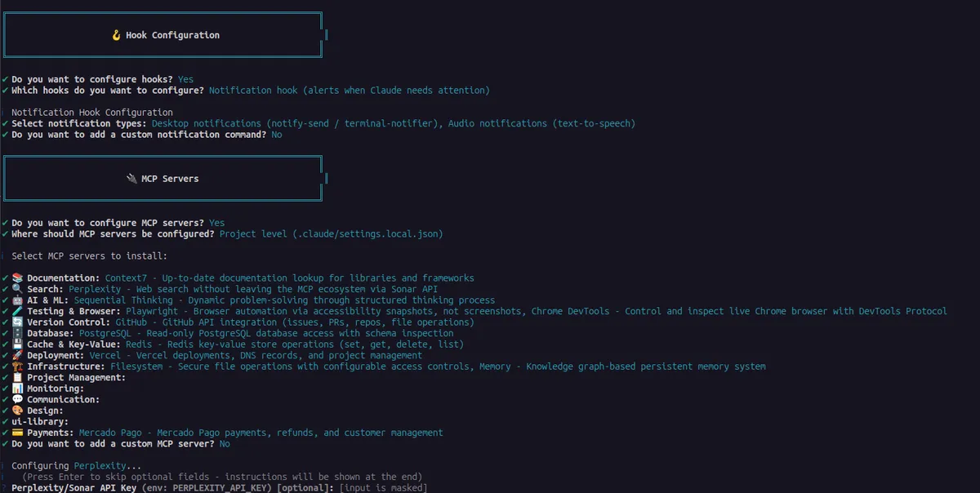Screen dimensions: 980x493
Task: Click the masked Perplexity API Key input
Action: click(384, 487)
